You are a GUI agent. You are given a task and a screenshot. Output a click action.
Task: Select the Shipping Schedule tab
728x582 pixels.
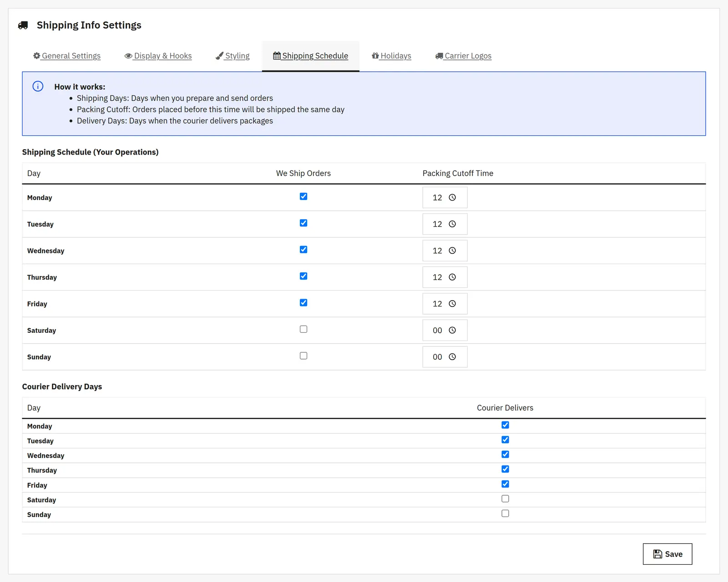pyautogui.click(x=311, y=56)
